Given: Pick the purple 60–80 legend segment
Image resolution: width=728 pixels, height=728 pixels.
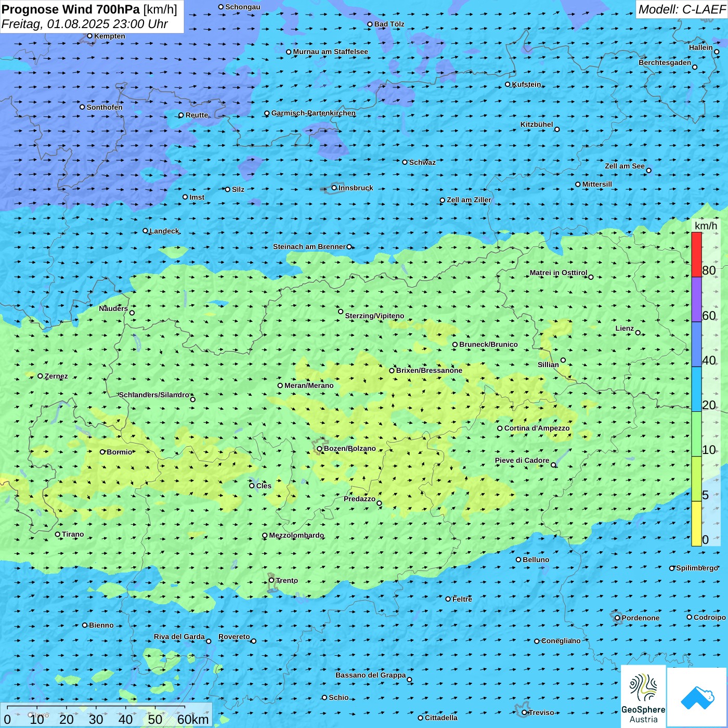Looking at the screenshot, I should [696, 300].
